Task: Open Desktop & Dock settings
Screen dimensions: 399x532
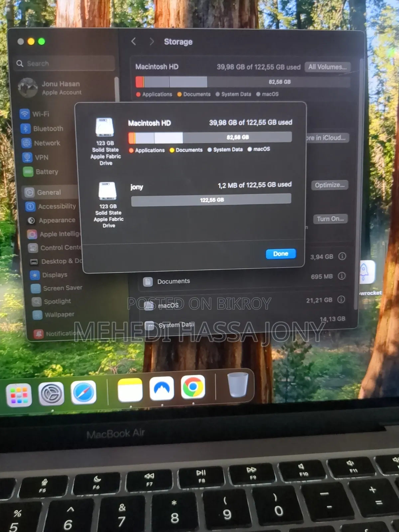Action: pos(56,261)
